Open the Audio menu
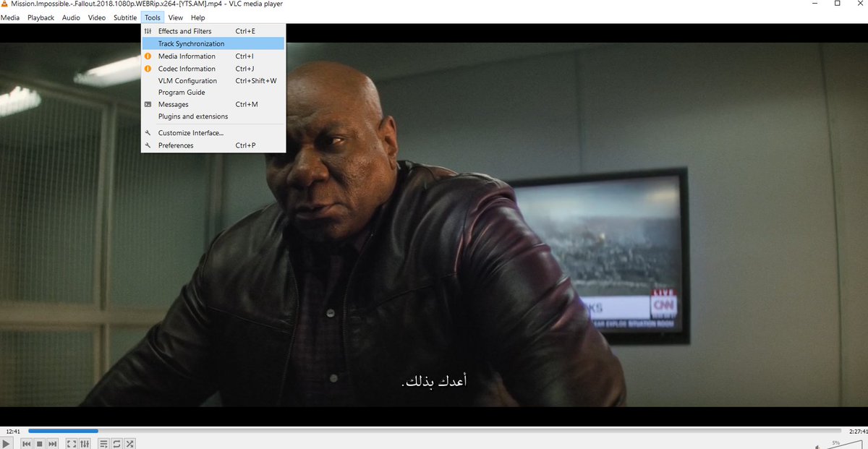The width and height of the screenshot is (868, 449). [x=71, y=17]
